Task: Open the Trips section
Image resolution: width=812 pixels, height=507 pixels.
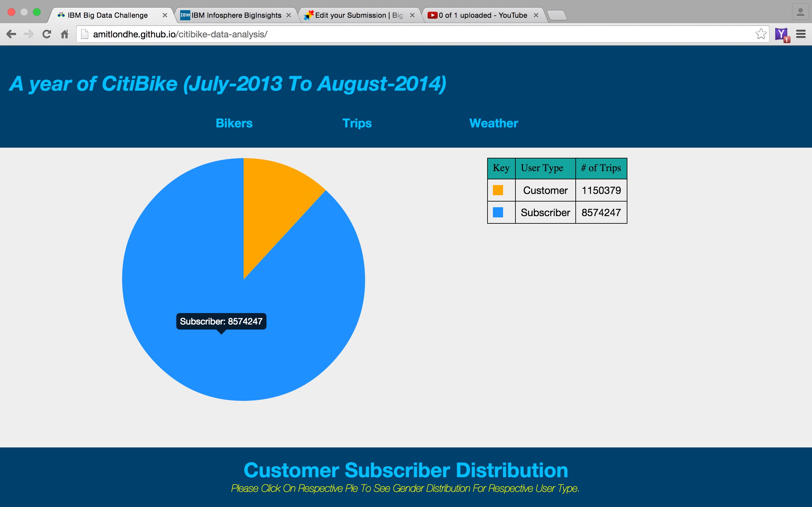Action: coord(357,123)
